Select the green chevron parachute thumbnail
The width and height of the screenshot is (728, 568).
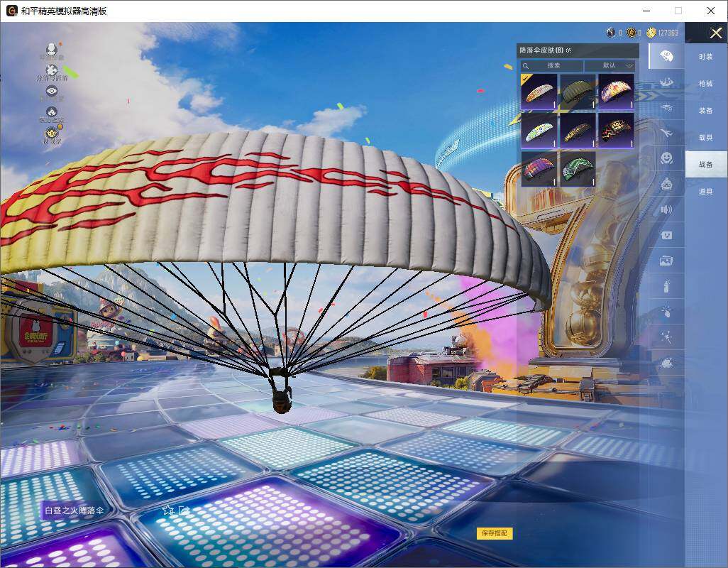tap(577, 168)
